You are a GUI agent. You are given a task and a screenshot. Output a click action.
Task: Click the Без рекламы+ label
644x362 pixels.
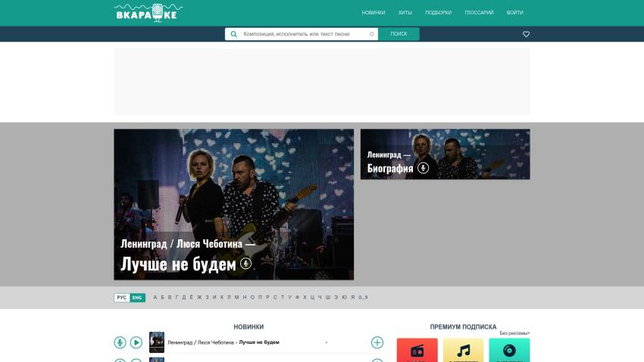tap(514, 333)
